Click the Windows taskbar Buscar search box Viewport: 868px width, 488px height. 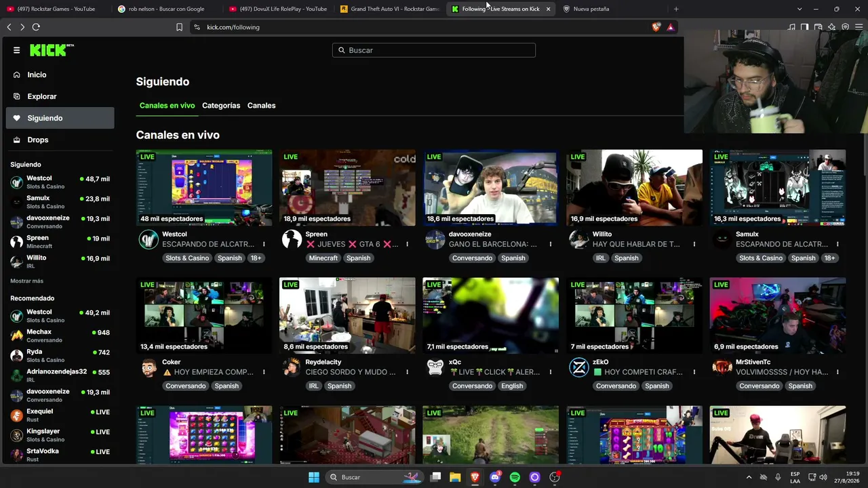point(375,477)
